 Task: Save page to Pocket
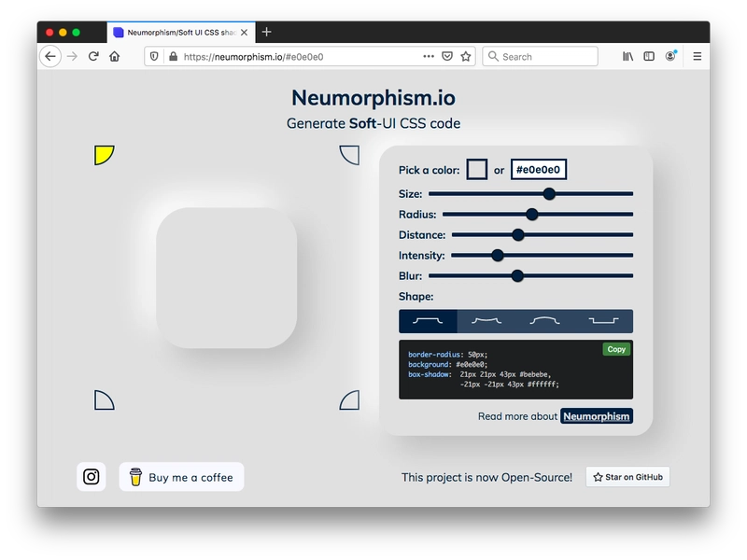tap(447, 57)
